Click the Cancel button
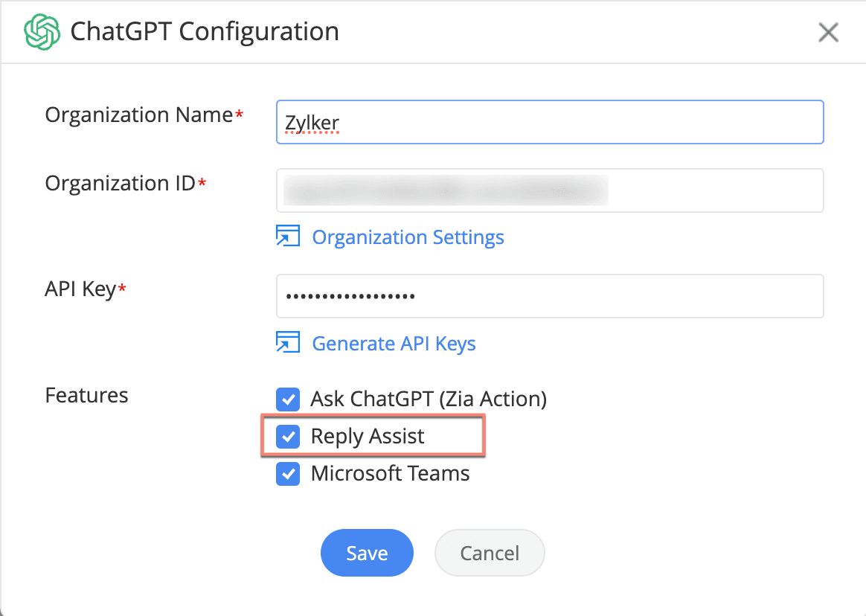 pyautogui.click(x=490, y=553)
